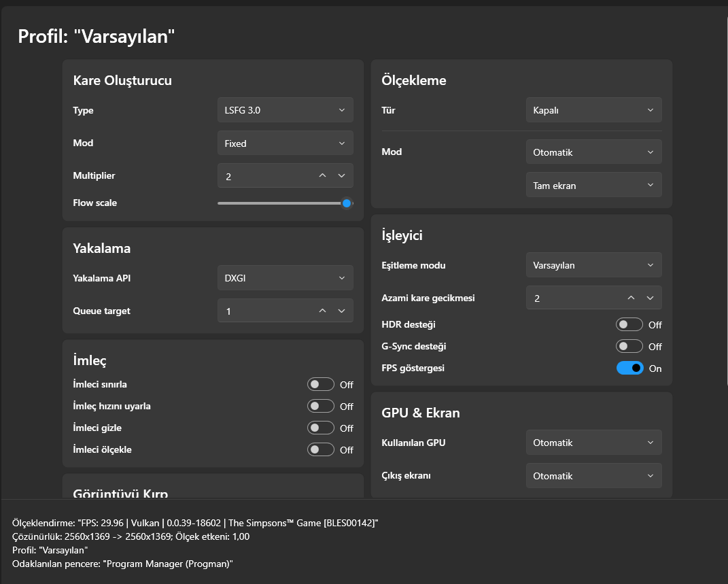Raise Azami kare gecikmesi with up arrow
The image size is (728, 584).
(x=631, y=298)
